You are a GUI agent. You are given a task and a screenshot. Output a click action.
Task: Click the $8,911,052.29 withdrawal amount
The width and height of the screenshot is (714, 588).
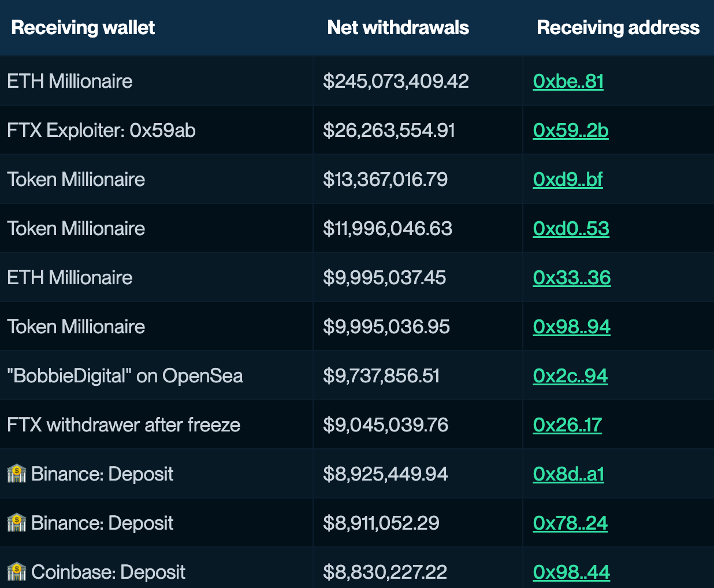pyautogui.click(x=381, y=523)
